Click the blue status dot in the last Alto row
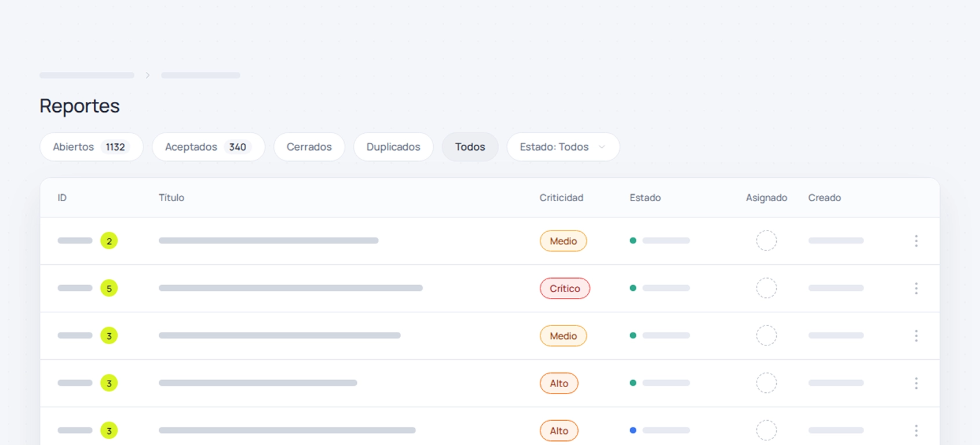Screen dimensions: 980x445 pos(632,431)
